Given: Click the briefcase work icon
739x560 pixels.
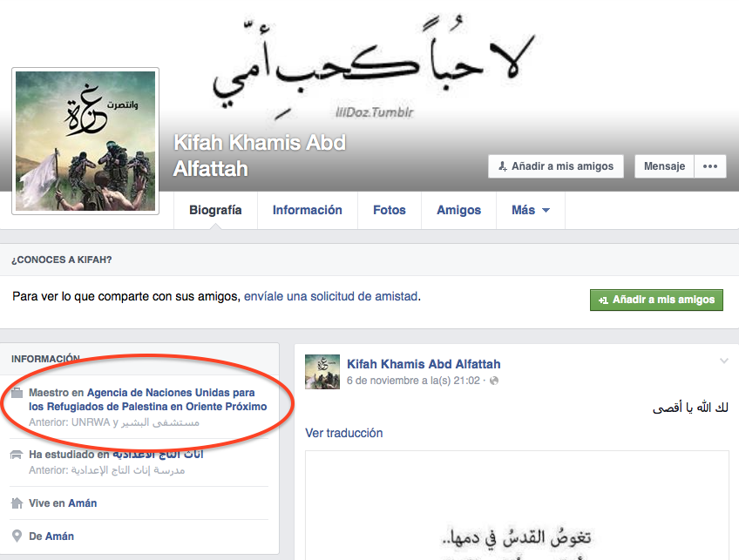Looking at the screenshot, I should 17,392.
